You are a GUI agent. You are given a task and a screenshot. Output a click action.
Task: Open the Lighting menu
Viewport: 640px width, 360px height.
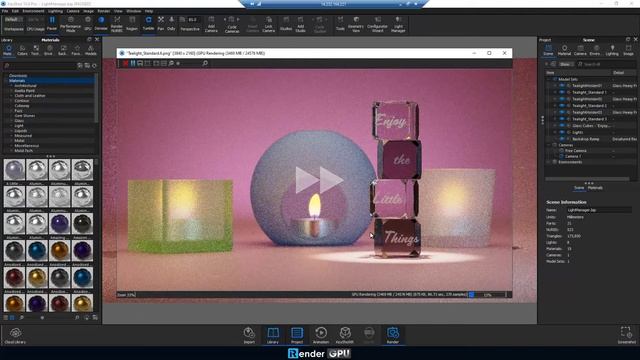(x=55, y=11)
